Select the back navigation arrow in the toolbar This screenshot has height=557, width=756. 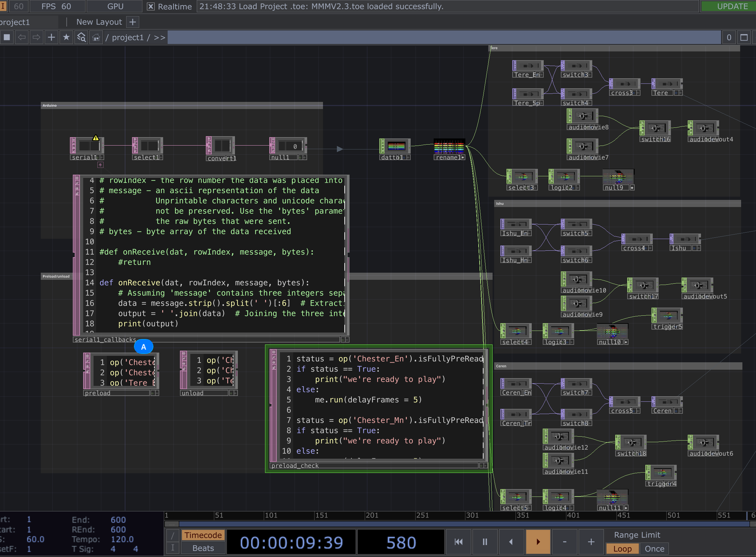tap(22, 37)
